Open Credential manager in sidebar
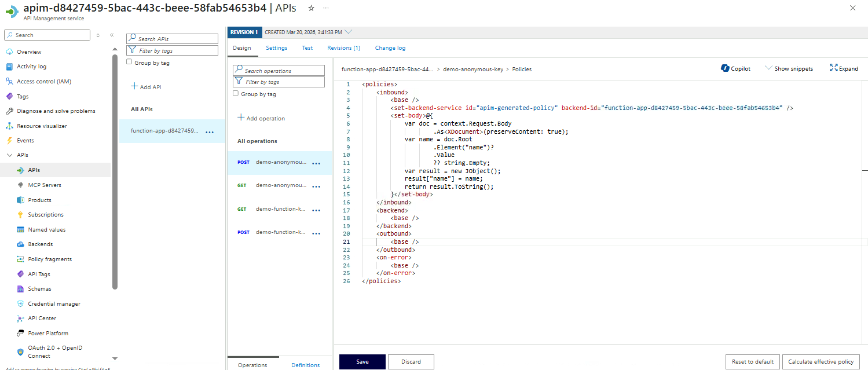 tap(54, 303)
